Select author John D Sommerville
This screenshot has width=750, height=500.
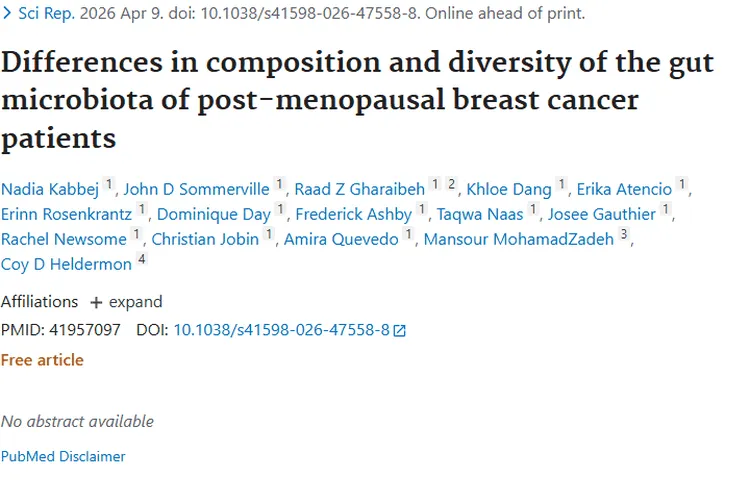196,188
